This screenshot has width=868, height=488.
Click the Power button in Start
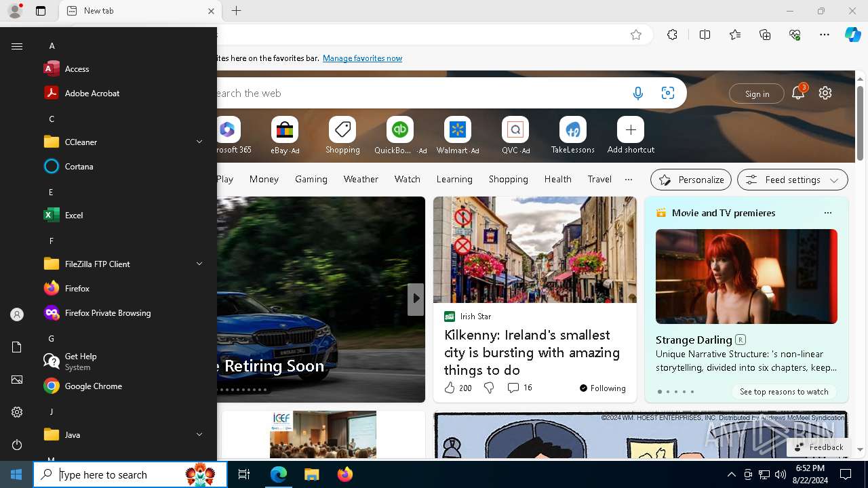point(17,445)
